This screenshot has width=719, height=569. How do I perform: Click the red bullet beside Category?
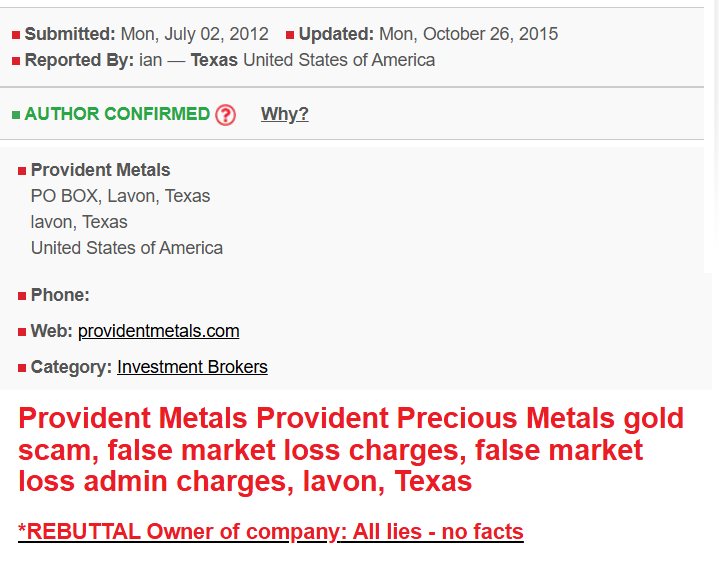pos(22,368)
